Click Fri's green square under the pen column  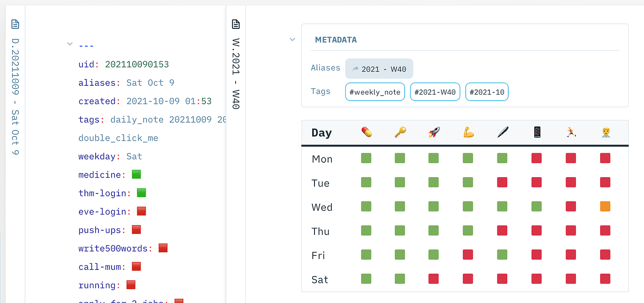pos(503,255)
